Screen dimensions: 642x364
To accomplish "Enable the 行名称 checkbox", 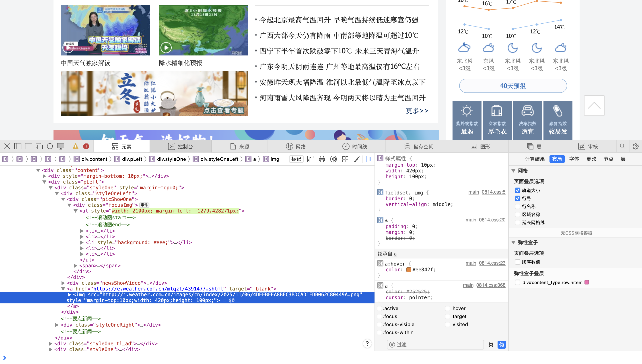I will pyautogui.click(x=517, y=206).
